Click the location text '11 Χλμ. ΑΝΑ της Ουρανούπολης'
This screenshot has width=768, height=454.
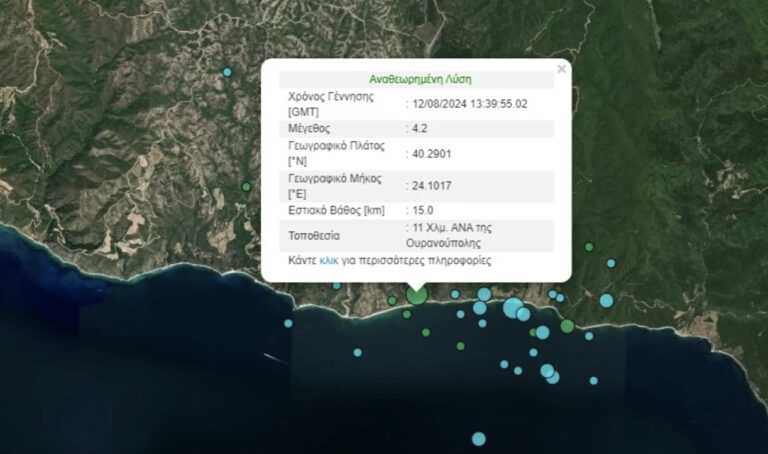click(x=449, y=236)
